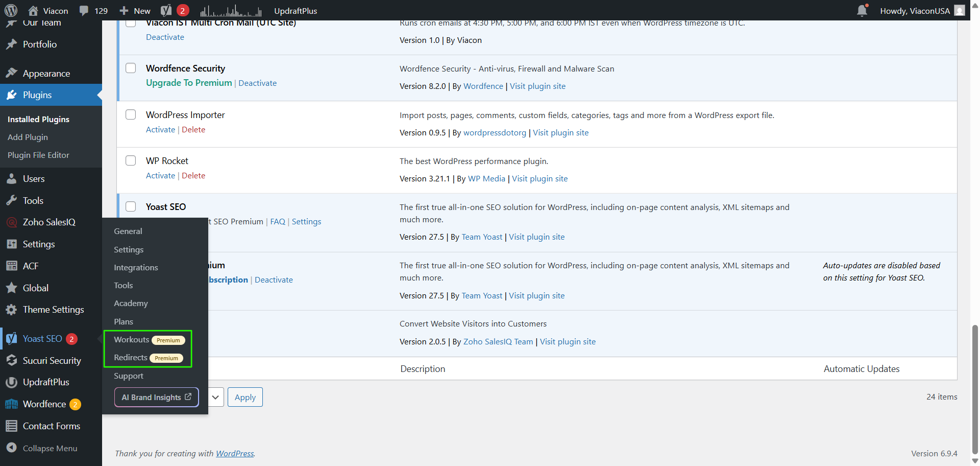Click the Zoho SalesIQ sidebar icon
The width and height of the screenshot is (980, 466).
pyautogui.click(x=12, y=222)
